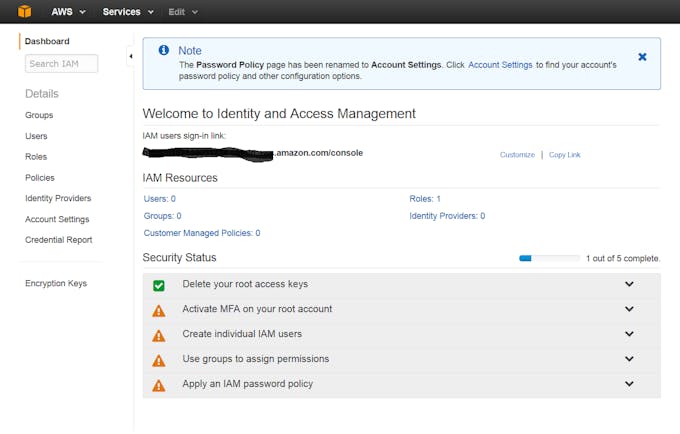The width and height of the screenshot is (680, 434).
Task: Click the orange AWS cube logo
Action: tap(25, 11)
